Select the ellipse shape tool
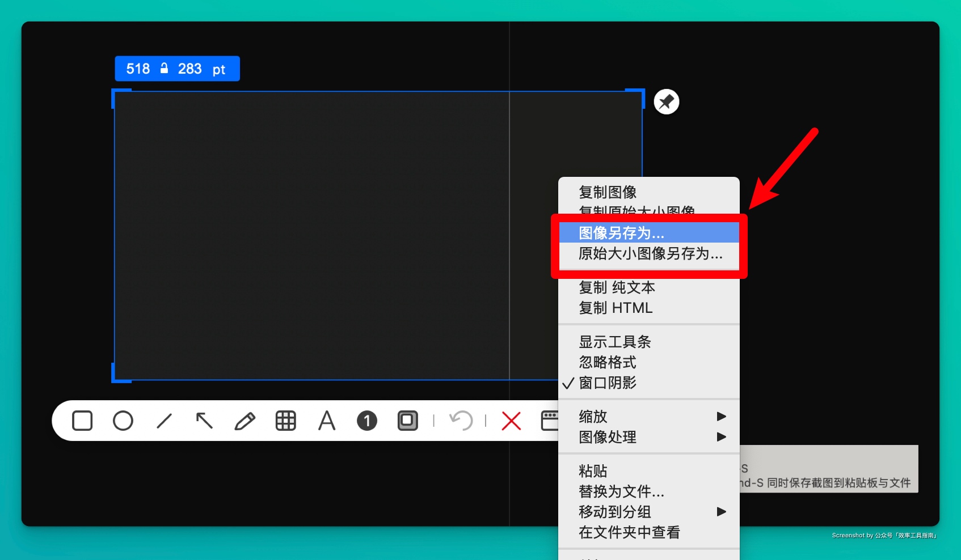This screenshot has width=961, height=560. pos(123,421)
